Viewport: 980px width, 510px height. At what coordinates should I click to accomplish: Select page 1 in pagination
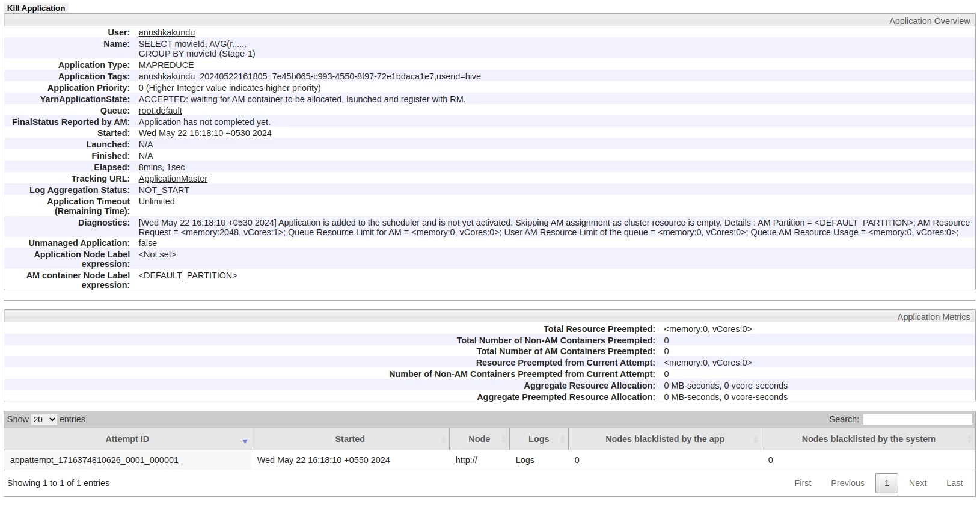[x=886, y=483]
